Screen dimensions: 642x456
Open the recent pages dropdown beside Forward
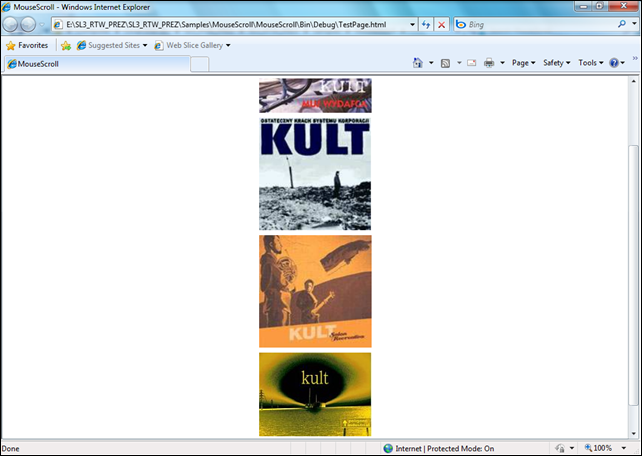coord(42,25)
